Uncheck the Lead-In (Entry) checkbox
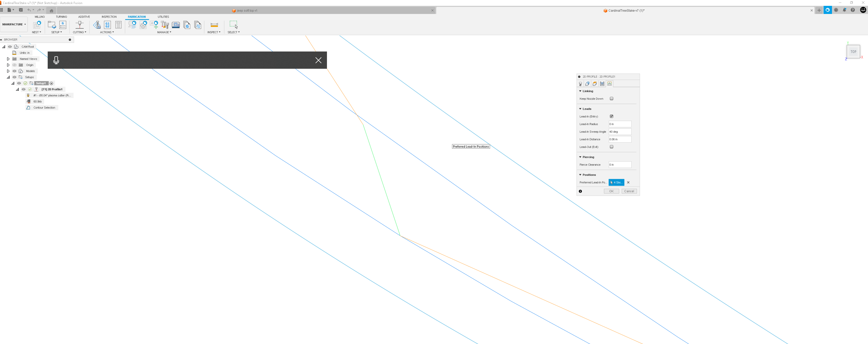The image size is (868, 344). click(611, 117)
